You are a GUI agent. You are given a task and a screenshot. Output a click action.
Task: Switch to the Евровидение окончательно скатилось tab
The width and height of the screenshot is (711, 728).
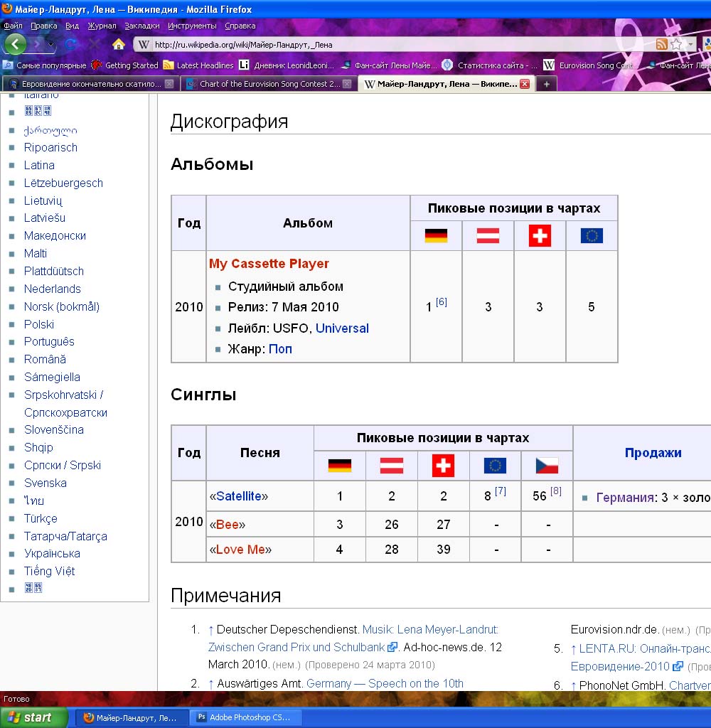(x=85, y=84)
